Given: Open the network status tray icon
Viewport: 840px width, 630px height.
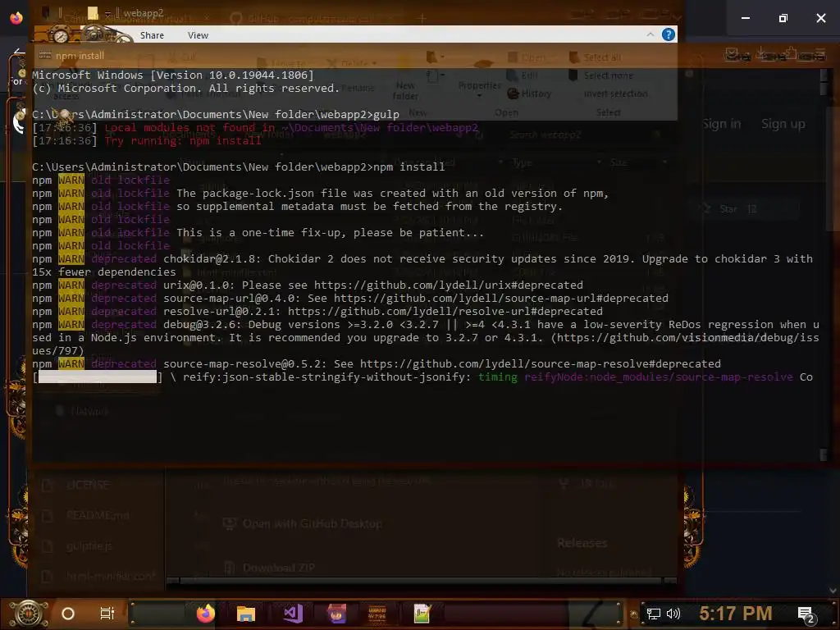Looking at the screenshot, I should pyautogui.click(x=653, y=614).
